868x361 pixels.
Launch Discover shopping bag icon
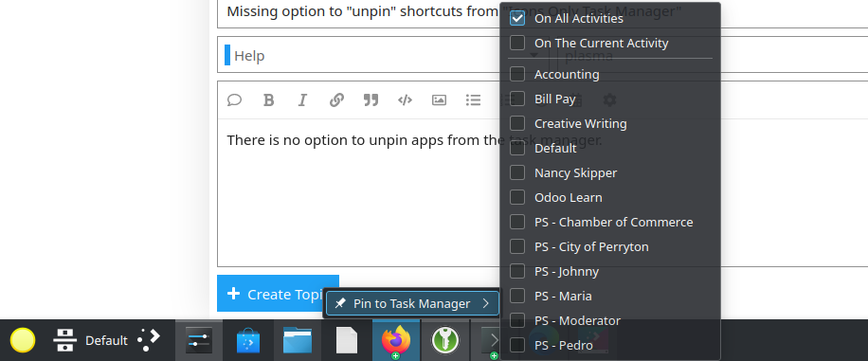(247, 340)
